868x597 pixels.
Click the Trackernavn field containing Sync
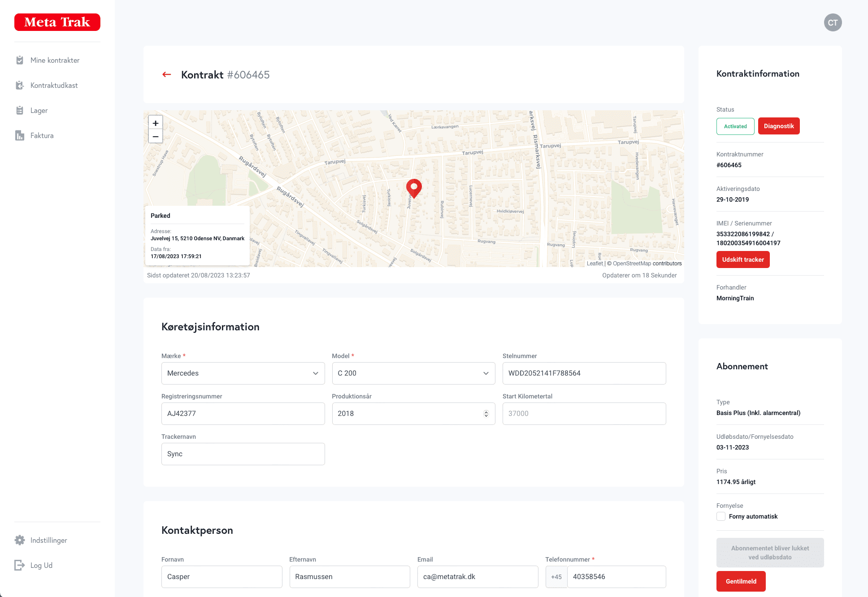[x=243, y=454]
